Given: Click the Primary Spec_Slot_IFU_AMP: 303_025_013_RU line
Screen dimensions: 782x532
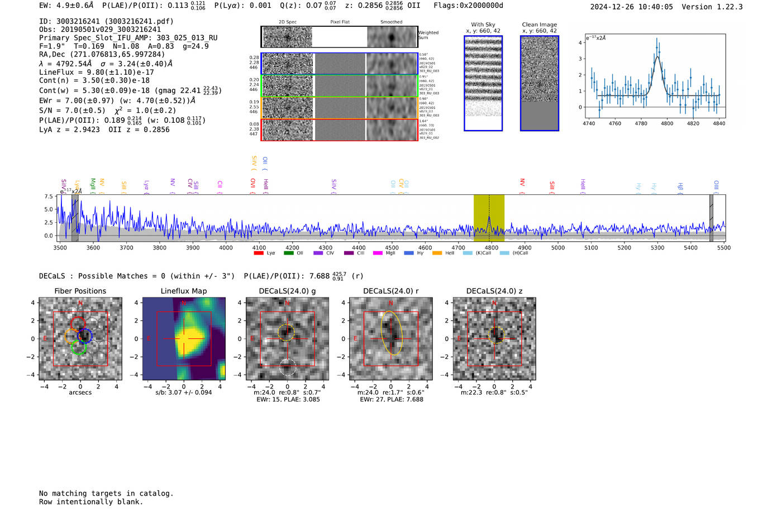Looking at the screenshot, I should click(x=128, y=38).
